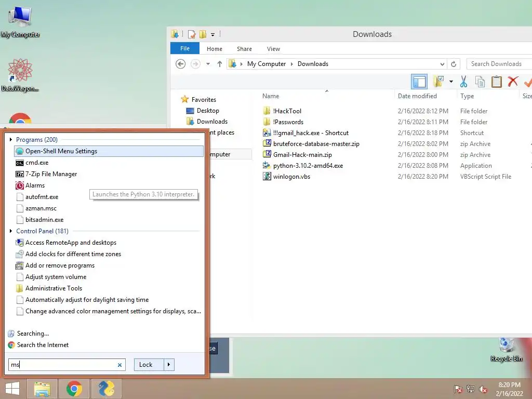Screen dimensions: 532x399
Task: Open the Recycle Bin on desktop
Action: tap(506, 350)
